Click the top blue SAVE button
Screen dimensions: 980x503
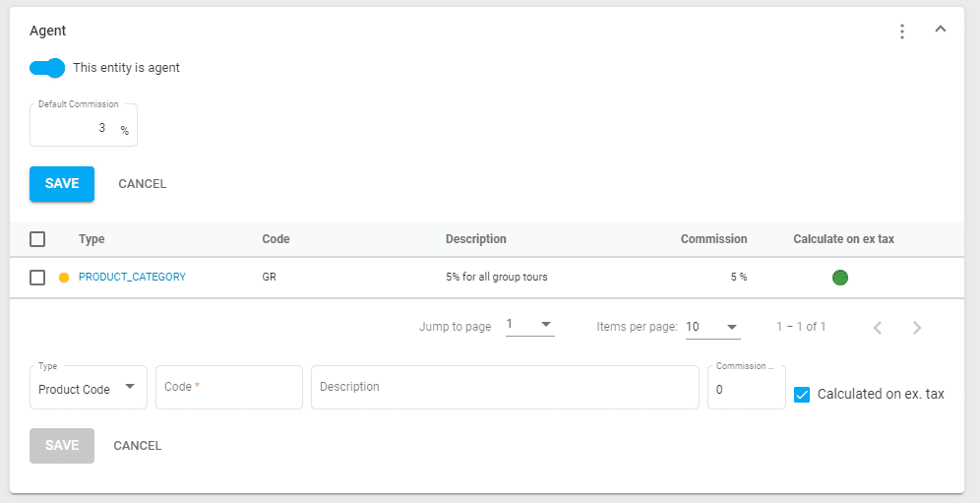click(62, 184)
